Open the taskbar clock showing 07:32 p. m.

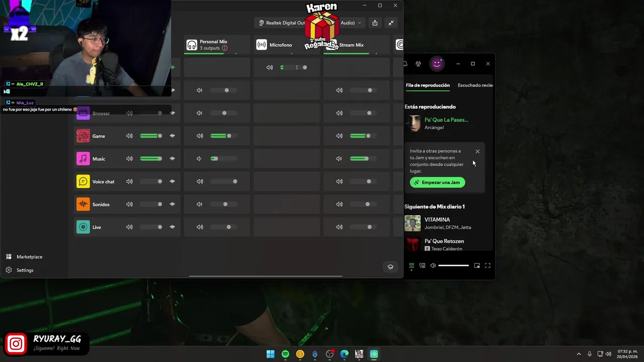pyautogui.click(x=627, y=354)
